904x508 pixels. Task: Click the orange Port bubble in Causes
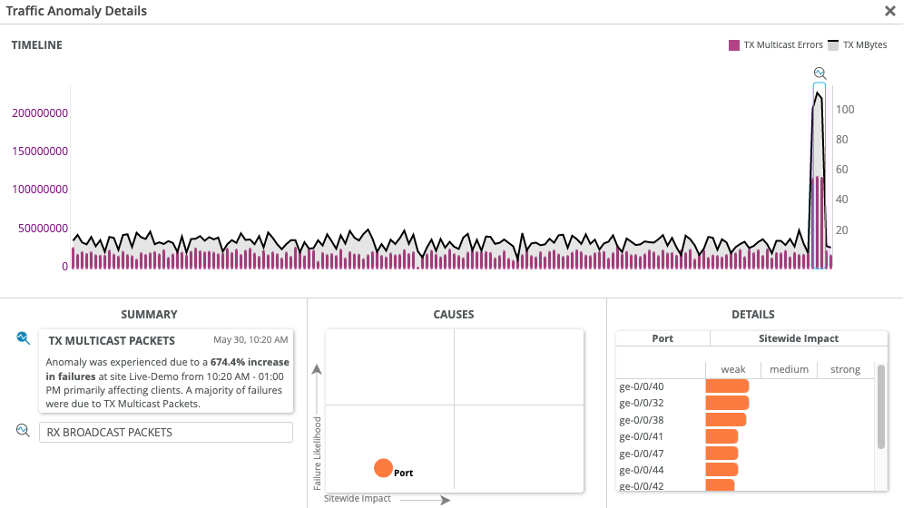pos(383,468)
